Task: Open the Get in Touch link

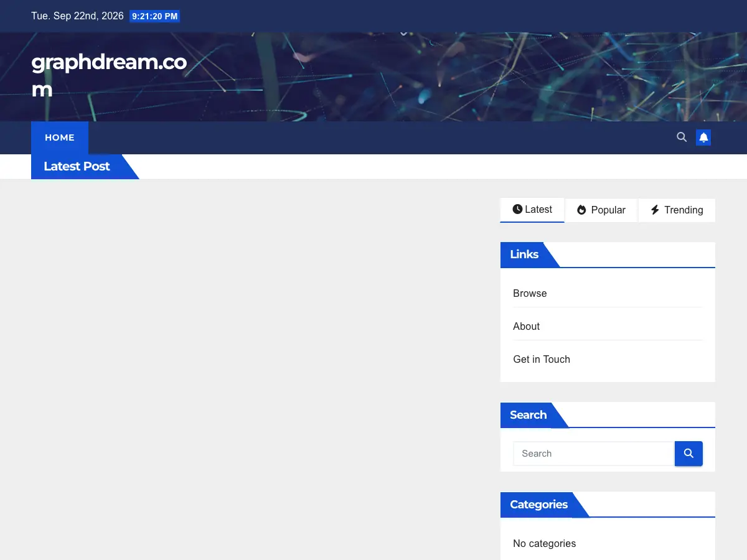Action: (542, 359)
